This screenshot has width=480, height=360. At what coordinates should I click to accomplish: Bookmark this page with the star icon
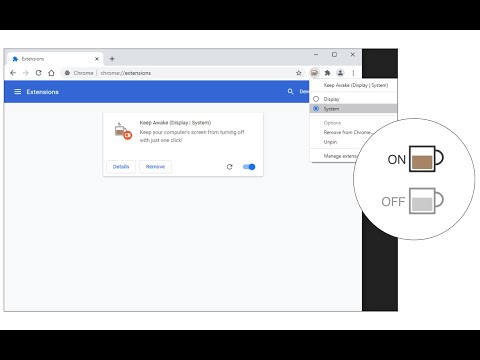coord(299,73)
